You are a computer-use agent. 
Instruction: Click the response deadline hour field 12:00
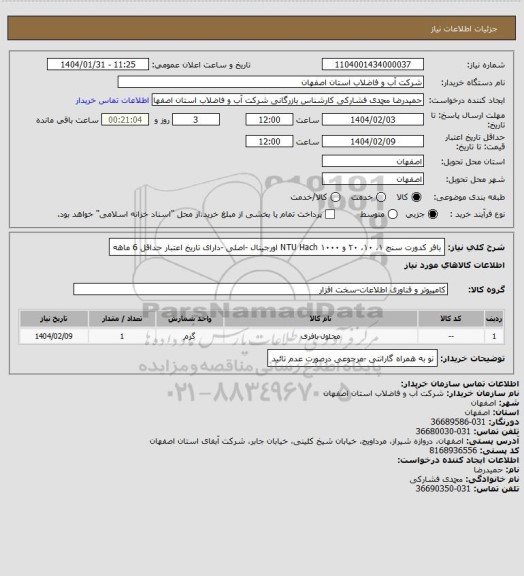pos(269,120)
